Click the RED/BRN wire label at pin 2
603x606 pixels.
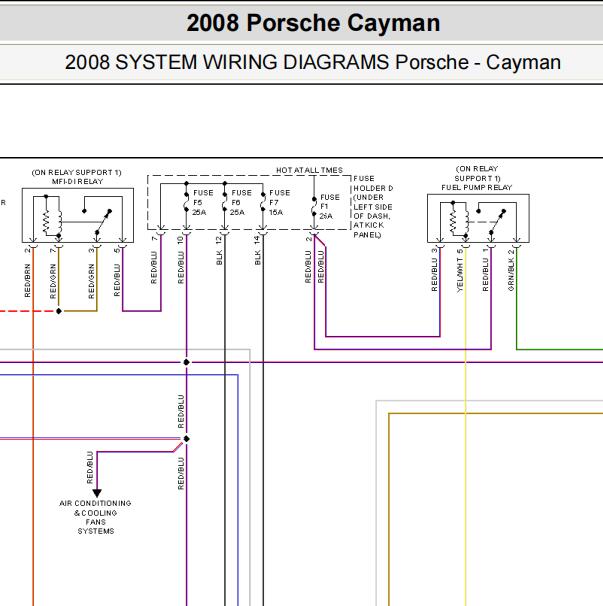[27, 281]
